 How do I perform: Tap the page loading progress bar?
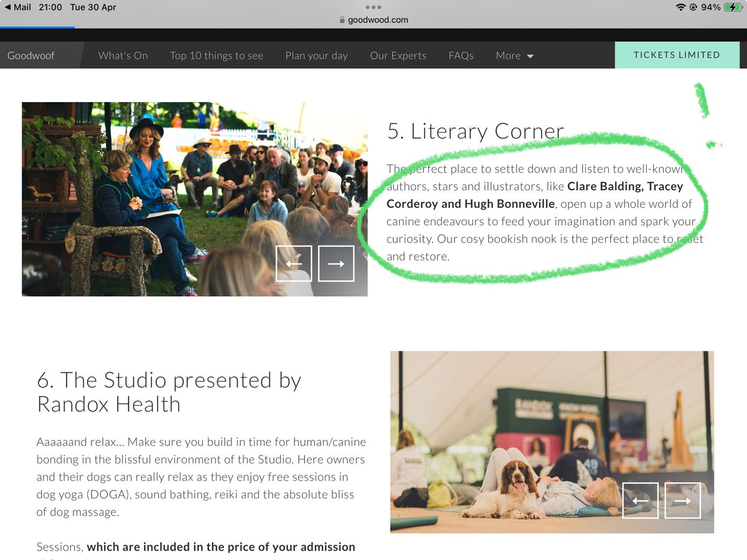(x=37, y=27)
